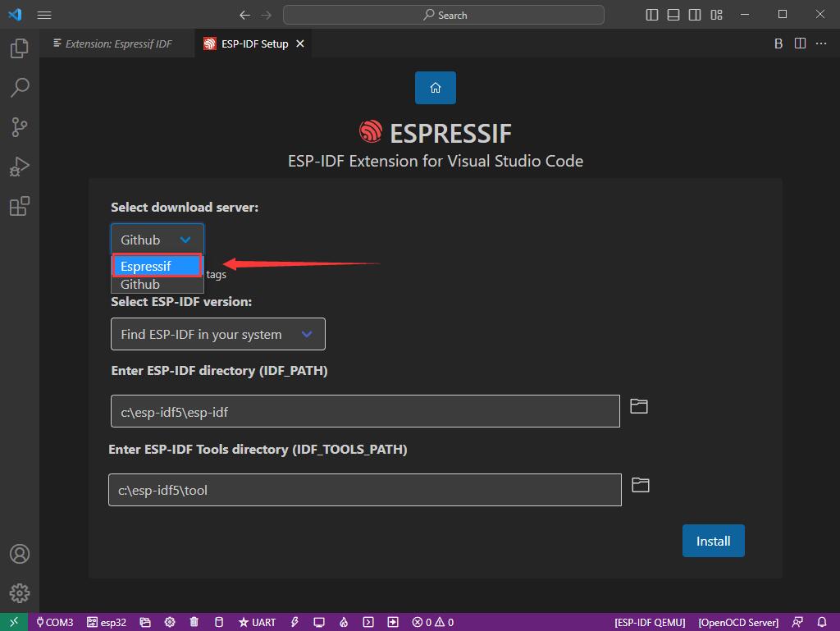This screenshot has height=631, width=840.
Task: Click the star UART flash method in the status bar
Action: coord(257,622)
